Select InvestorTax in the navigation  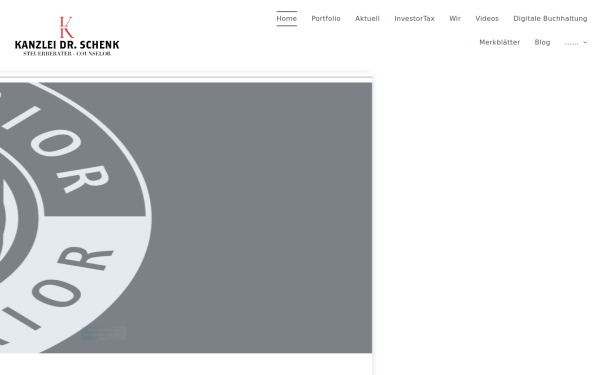414,19
